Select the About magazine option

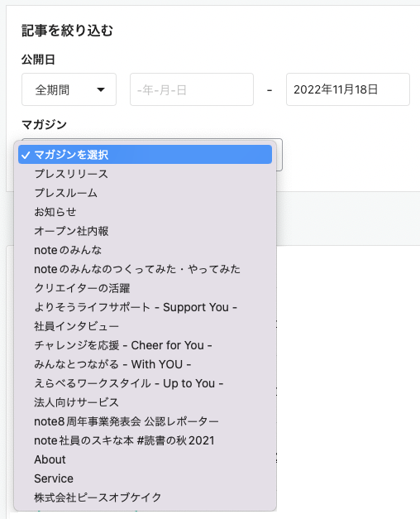click(145, 459)
